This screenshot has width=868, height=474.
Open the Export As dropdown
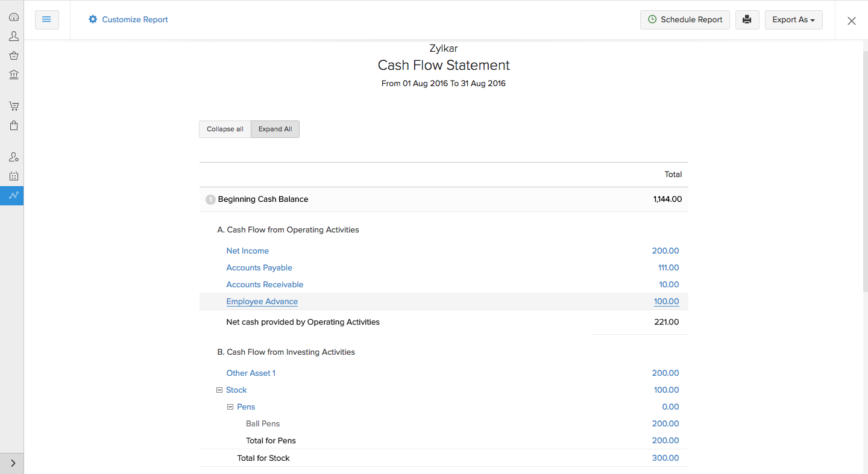[793, 20]
